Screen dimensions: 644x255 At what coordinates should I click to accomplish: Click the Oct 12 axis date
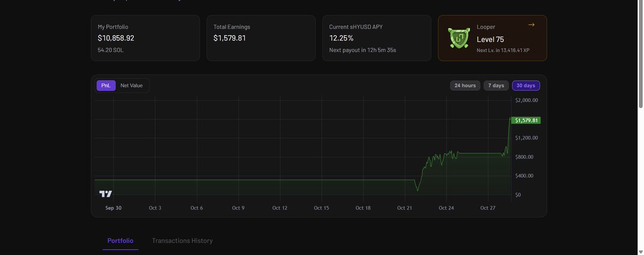coord(280,208)
